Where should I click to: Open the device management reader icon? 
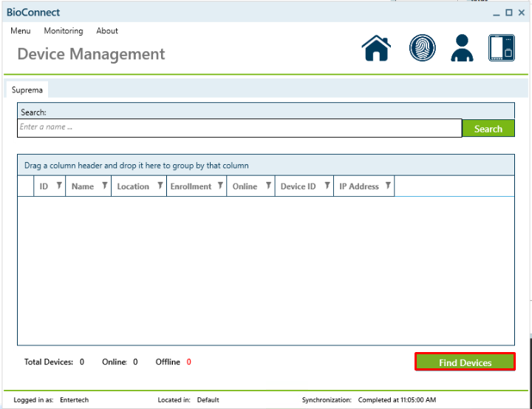click(x=501, y=48)
